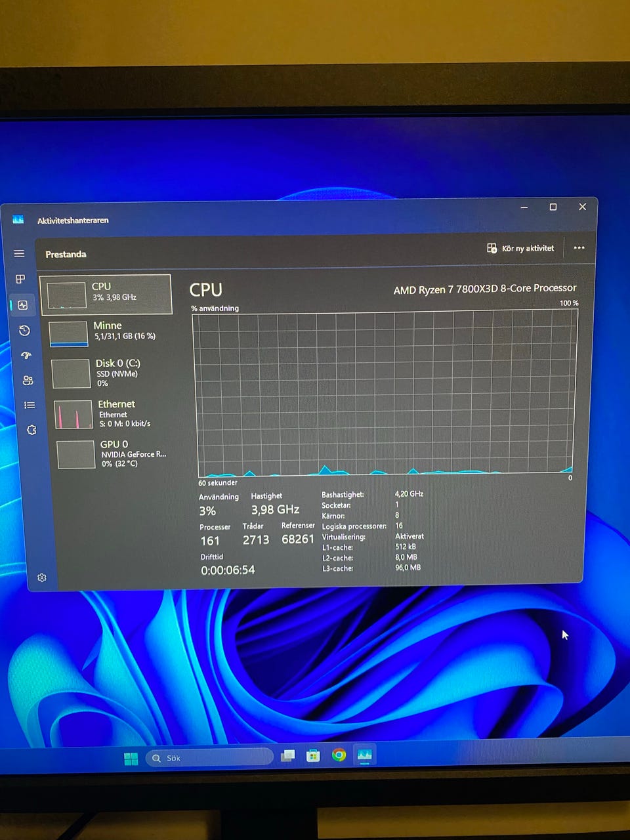The image size is (630, 840).
Task: Click the % användning graph label
Action: [x=215, y=308]
